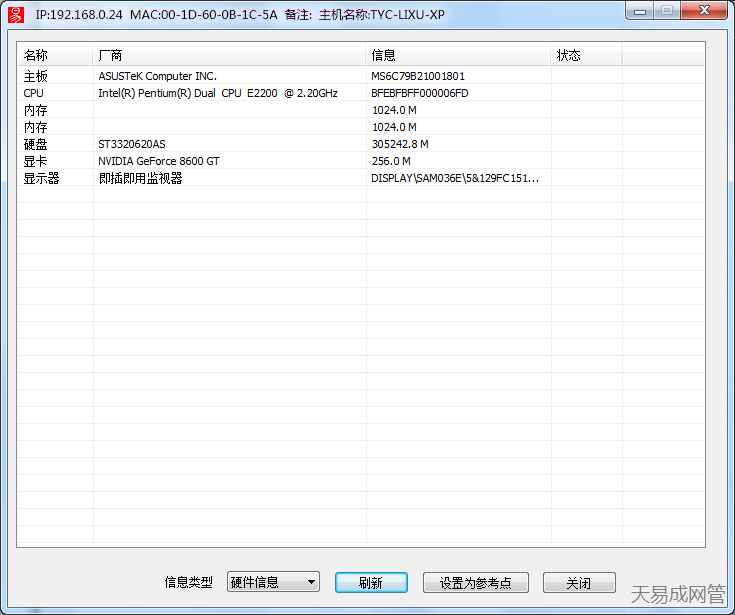The height and width of the screenshot is (615, 735).
Task: Select the first 内存 row
Action: pos(36,110)
